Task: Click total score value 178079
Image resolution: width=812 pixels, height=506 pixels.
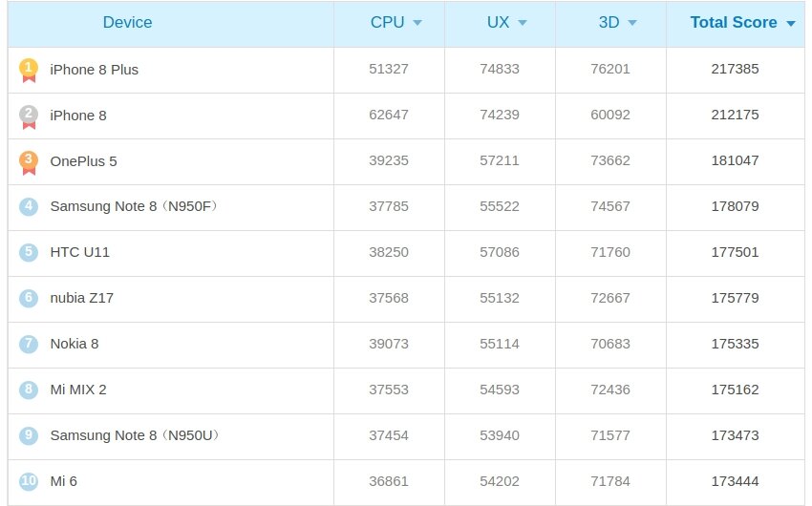Action: (x=735, y=206)
